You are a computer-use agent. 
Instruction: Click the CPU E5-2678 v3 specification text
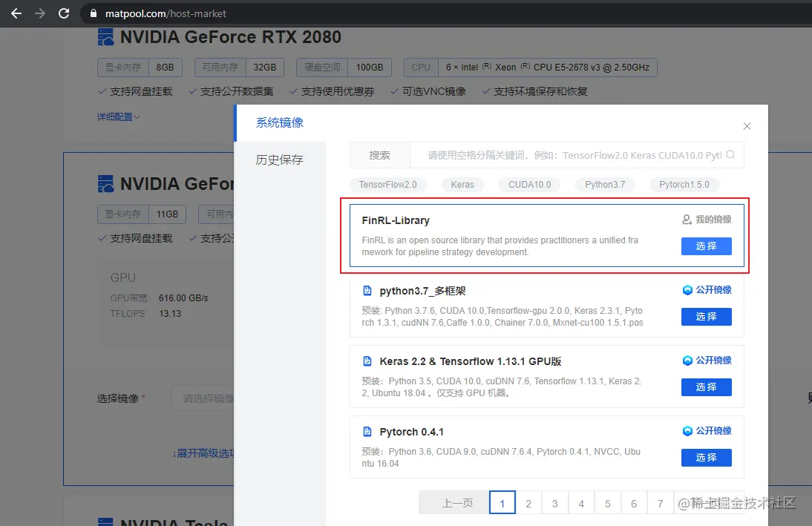(547, 68)
